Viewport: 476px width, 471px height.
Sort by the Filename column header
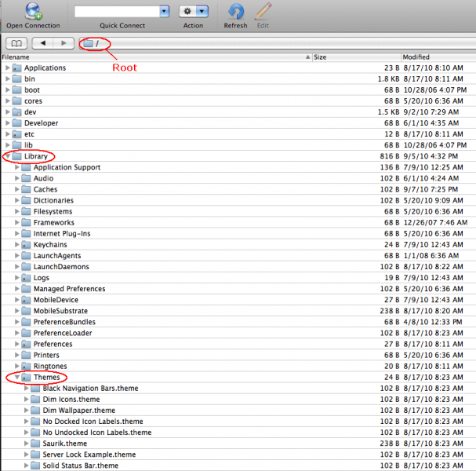pos(155,57)
